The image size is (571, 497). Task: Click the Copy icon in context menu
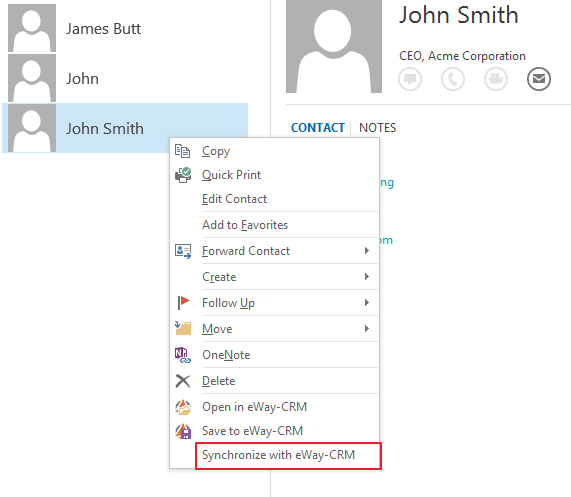pos(182,151)
